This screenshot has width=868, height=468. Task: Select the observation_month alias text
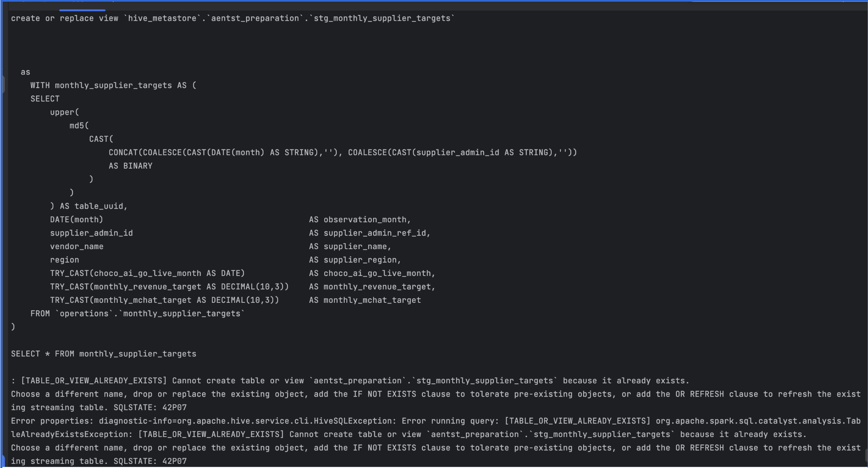pyautogui.click(x=366, y=219)
